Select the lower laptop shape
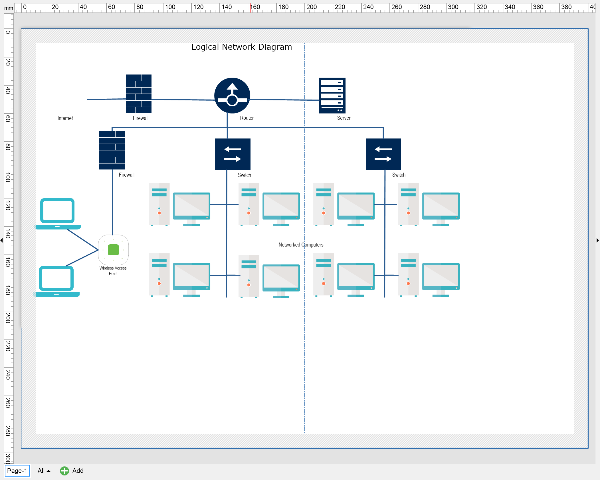 [x=58, y=281]
